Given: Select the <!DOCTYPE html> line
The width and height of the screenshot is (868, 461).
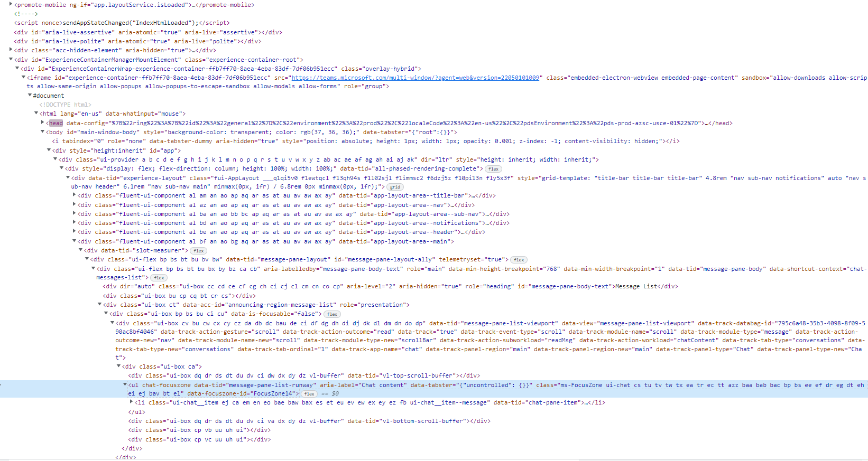Looking at the screenshot, I should tap(66, 105).
